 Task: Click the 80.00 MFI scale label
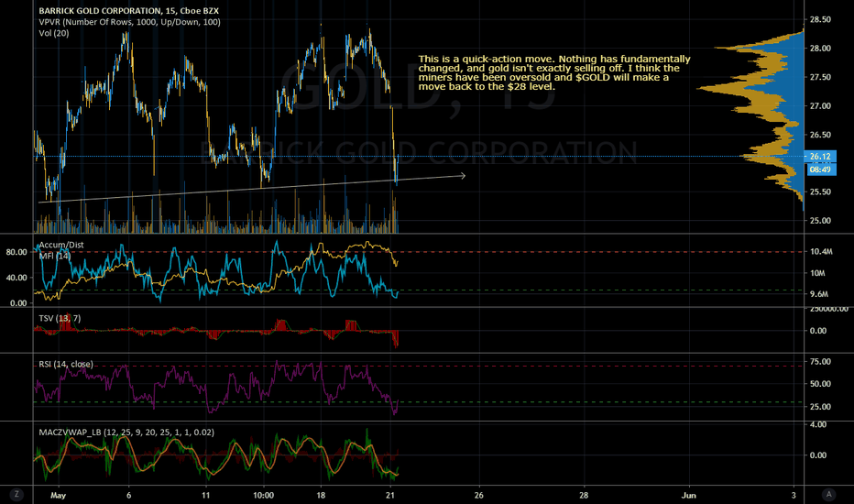click(16, 252)
